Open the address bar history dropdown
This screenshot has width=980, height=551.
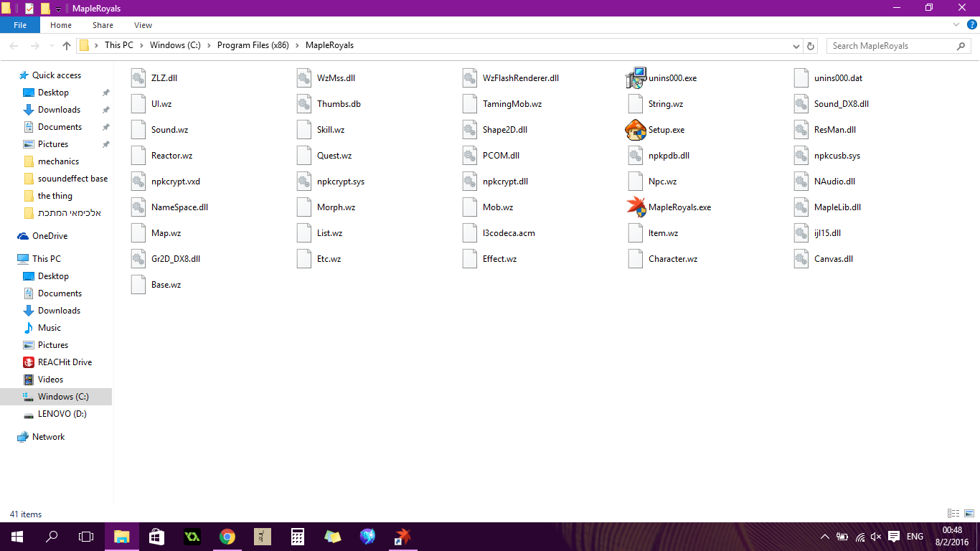796,46
